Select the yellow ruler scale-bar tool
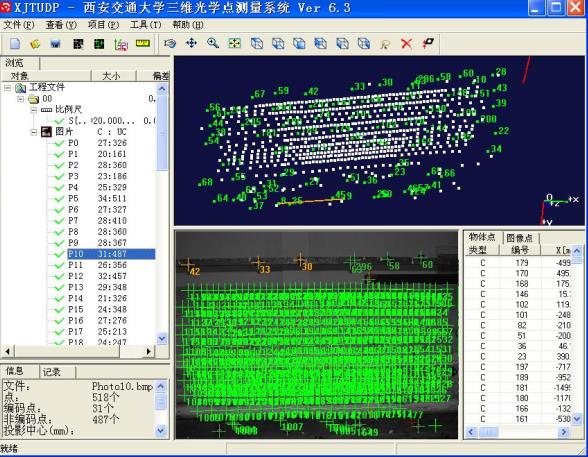 142,43
